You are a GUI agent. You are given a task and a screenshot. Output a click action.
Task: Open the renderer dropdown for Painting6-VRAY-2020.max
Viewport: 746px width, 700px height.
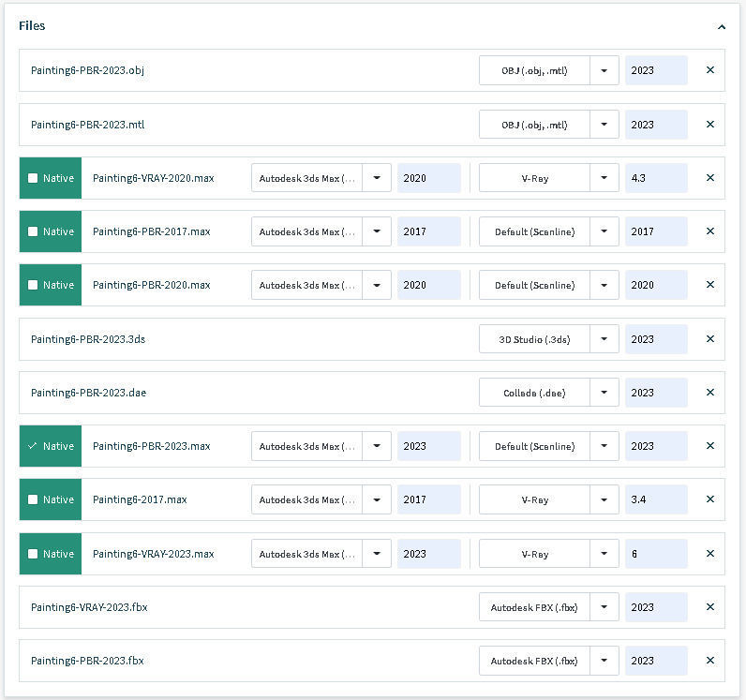(604, 178)
